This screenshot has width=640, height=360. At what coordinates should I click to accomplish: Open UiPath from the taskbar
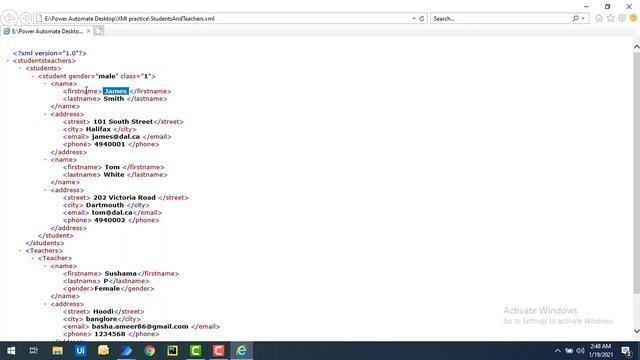(80, 351)
